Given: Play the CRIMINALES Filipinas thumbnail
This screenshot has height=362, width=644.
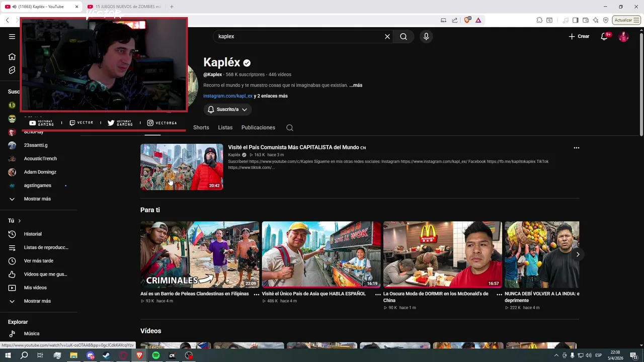Looking at the screenshot, I should pyautogui.click(x=200, y=254).
